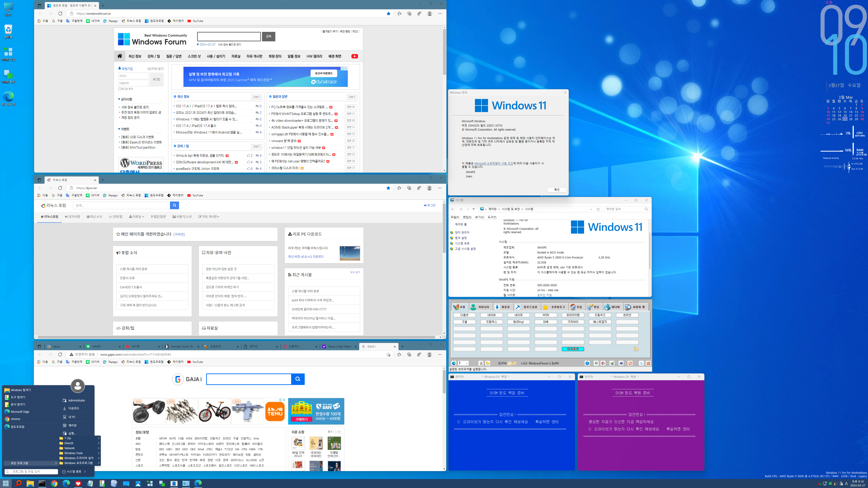
Task: Click favorite star in kjvvv.kr address bar
Action: coord(388,188)
